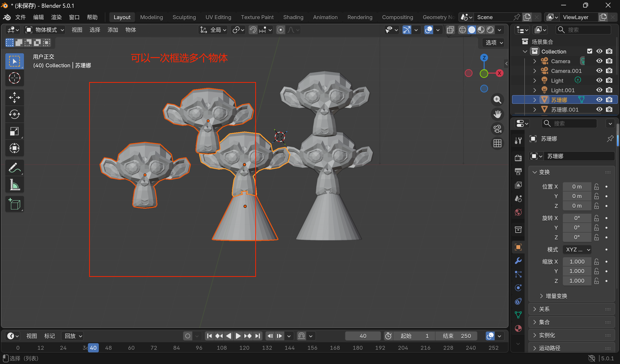The height and width of the screenshot is (364, 620).
Task: Open the 添加 menu in viewport header
Action: click(113, 30)
